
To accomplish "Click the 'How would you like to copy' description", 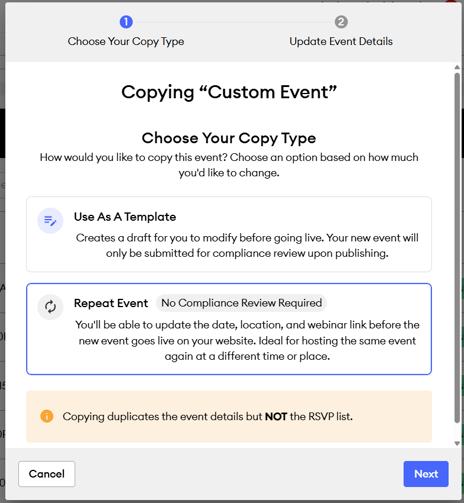I will (x=229, y=165).
